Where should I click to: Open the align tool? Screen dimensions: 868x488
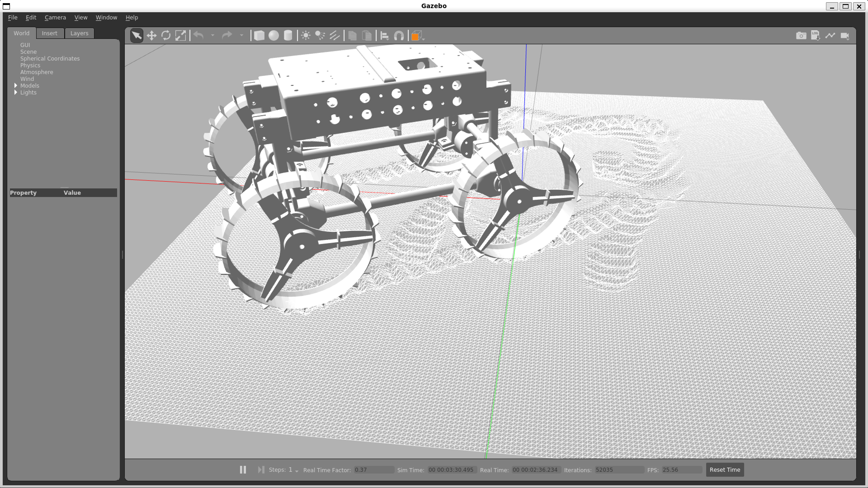tap(384, 35)
